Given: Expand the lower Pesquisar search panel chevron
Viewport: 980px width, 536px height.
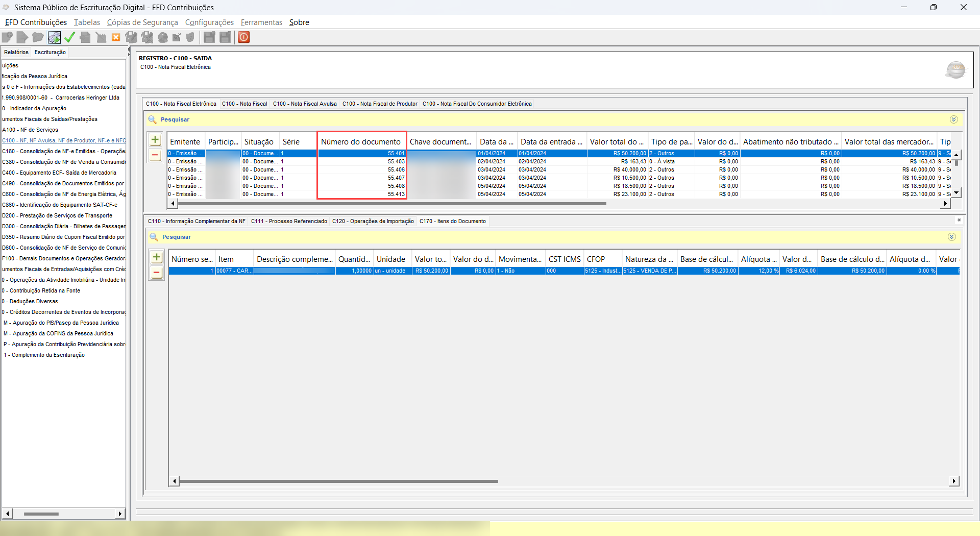Looking at the screenshot, I should click(x=951, y=237).
